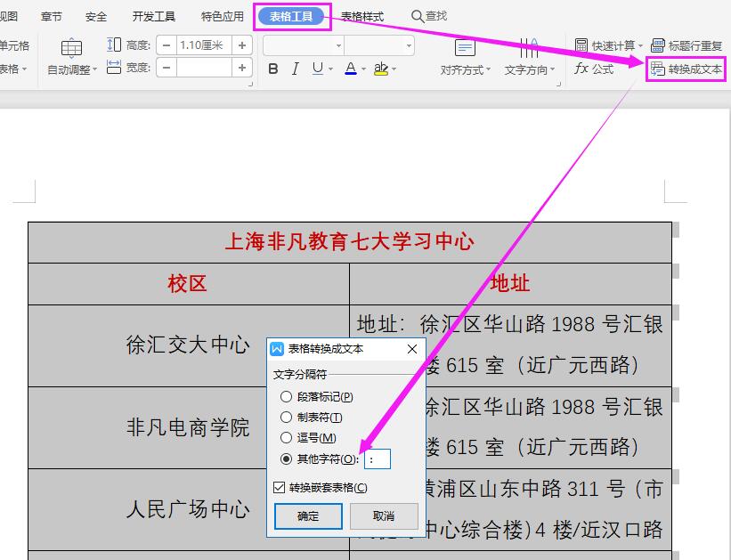The image size is (731, 560).
Task: Choose the 逗号(M) radio option
Action: pyautogui.click(x=286, y=438)
